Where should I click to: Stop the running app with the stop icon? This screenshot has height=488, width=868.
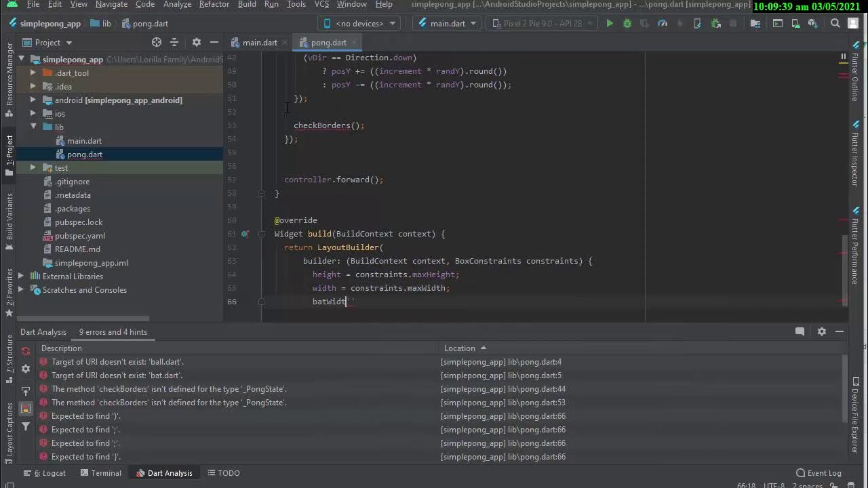[x=733, y=23]
